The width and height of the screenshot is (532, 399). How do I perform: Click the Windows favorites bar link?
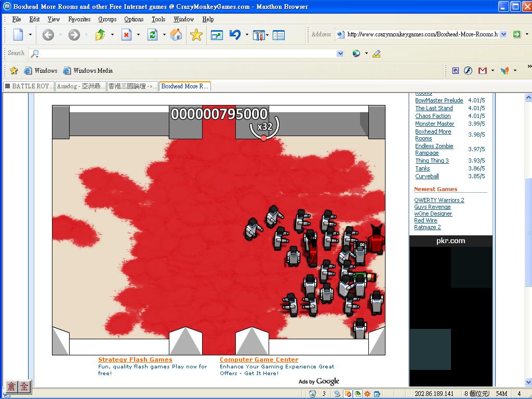point(41,71)
